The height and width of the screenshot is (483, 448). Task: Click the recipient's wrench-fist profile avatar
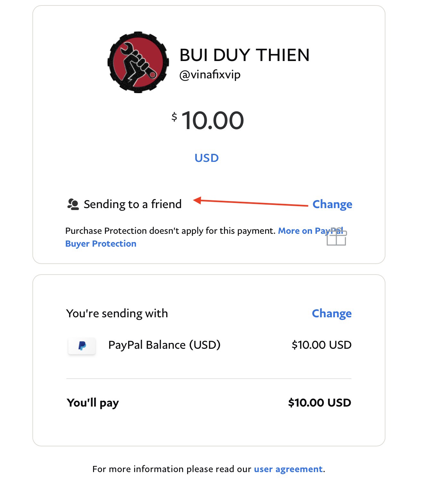(x=138, y=62)
